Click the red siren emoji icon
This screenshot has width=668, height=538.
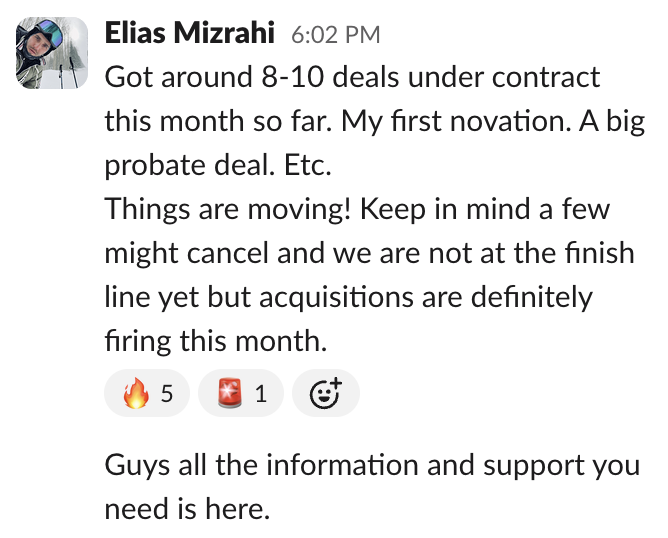(x=230, y=393)
